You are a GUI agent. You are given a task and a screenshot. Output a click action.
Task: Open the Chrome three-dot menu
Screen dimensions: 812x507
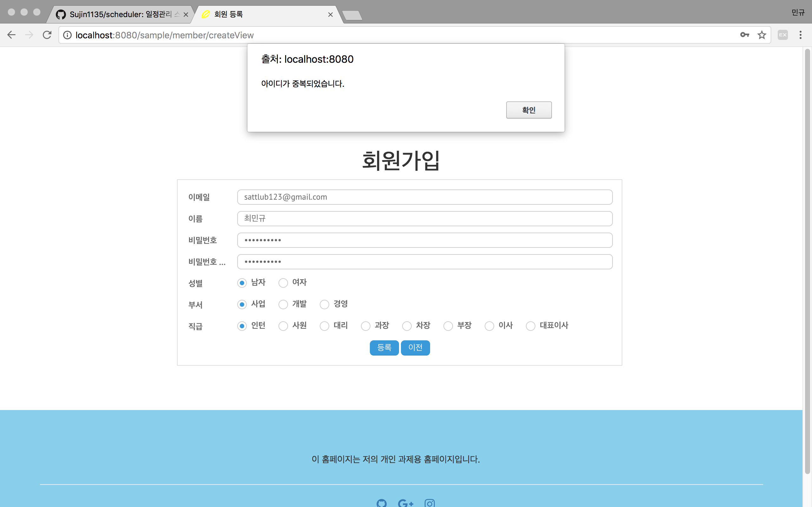(800, 35)
